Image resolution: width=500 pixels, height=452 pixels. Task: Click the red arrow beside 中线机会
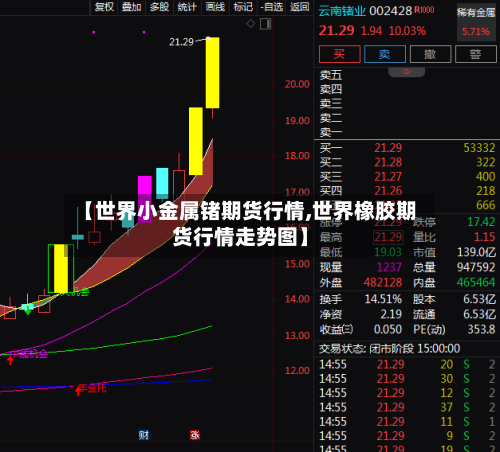(x=10, y=360)
